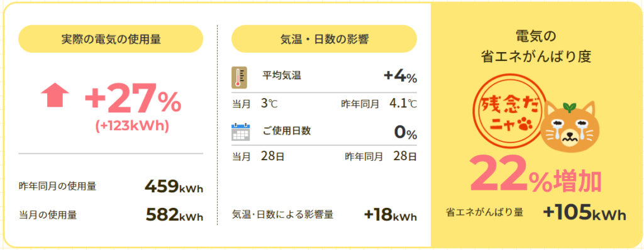Click the calendar icon beside ご使用日数
644x250 pixels.
241,132
